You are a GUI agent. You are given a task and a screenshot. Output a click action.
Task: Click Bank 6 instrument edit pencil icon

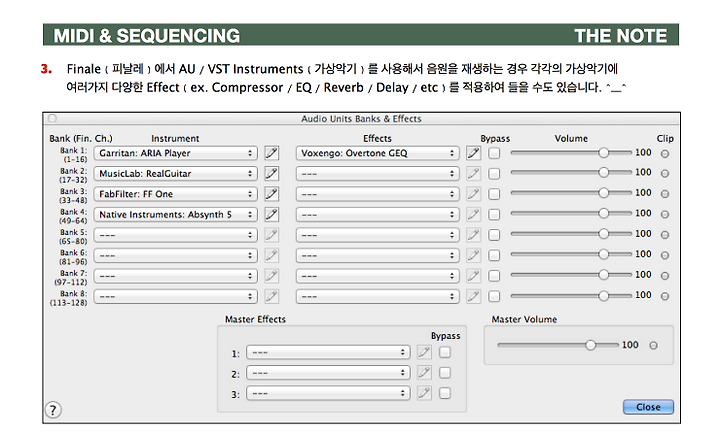pos(271,255)
